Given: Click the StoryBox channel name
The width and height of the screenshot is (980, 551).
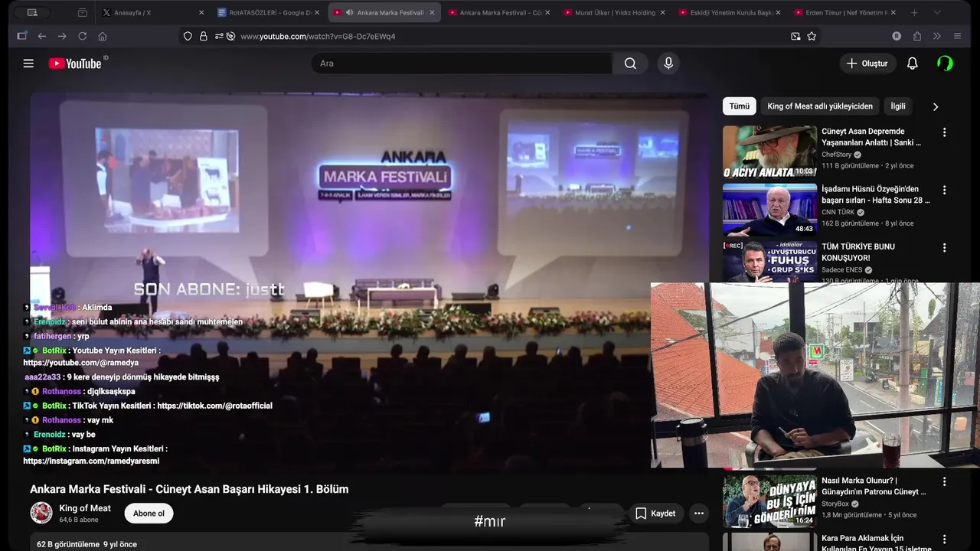Looking at the screenshot, I should click(x=835, y=504).
